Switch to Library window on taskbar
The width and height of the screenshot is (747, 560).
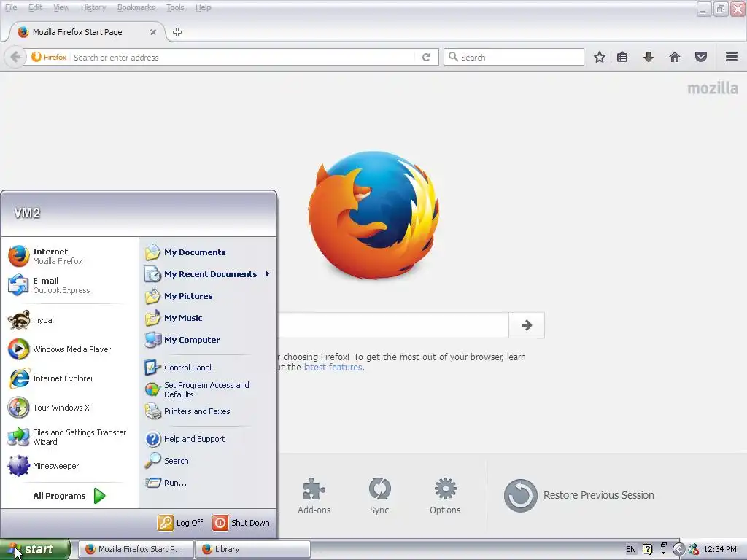[x=252, y=549]
